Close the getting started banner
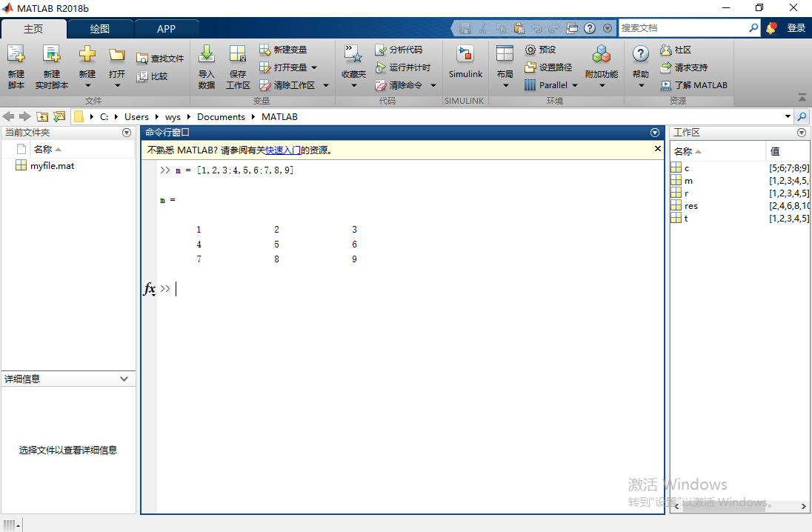The width and height of the screenshot is (812, 532). [658, 149]
